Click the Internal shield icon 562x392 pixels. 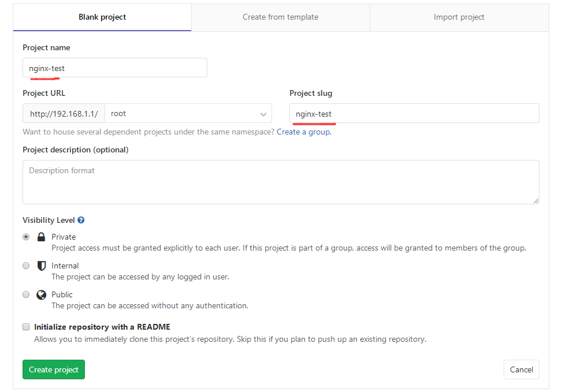[42, 266]
